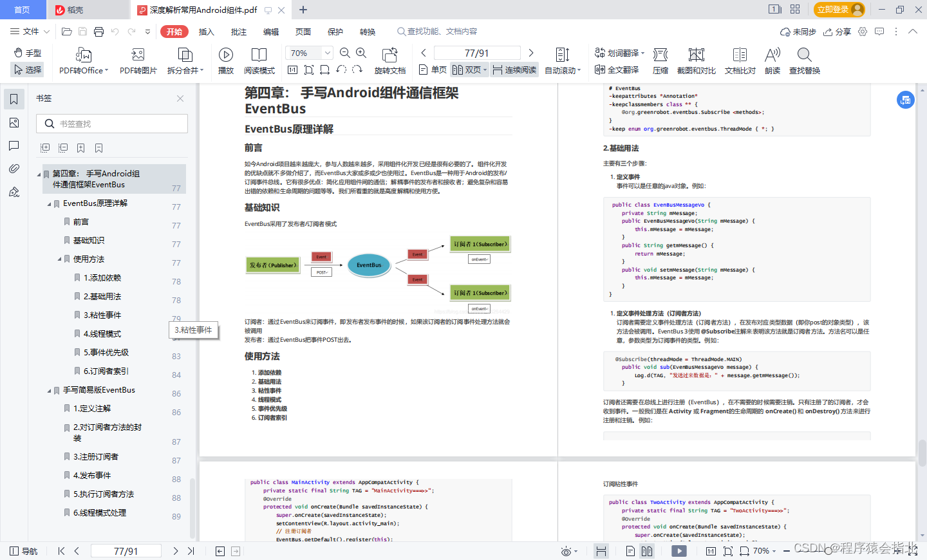Click the 分享 share button
927x560 pixels.
(x=837, y=32)
